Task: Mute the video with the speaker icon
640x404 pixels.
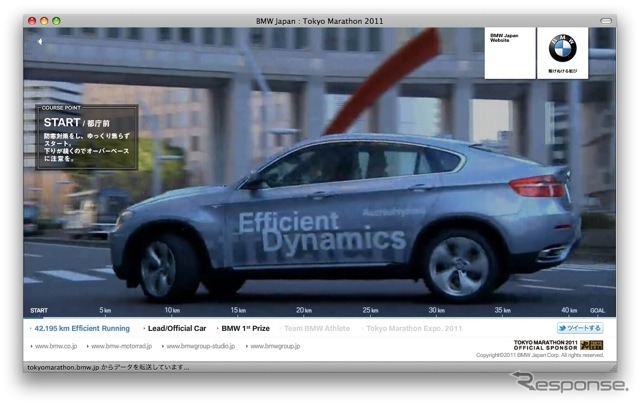Action: 40,41
